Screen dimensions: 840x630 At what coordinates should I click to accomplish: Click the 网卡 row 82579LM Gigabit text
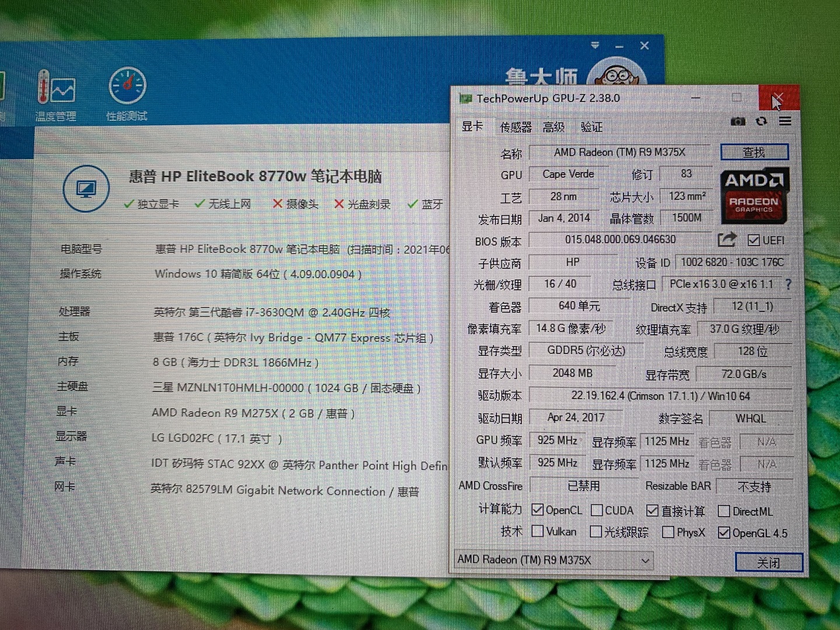pyautogui.click(x=284, y=491)
